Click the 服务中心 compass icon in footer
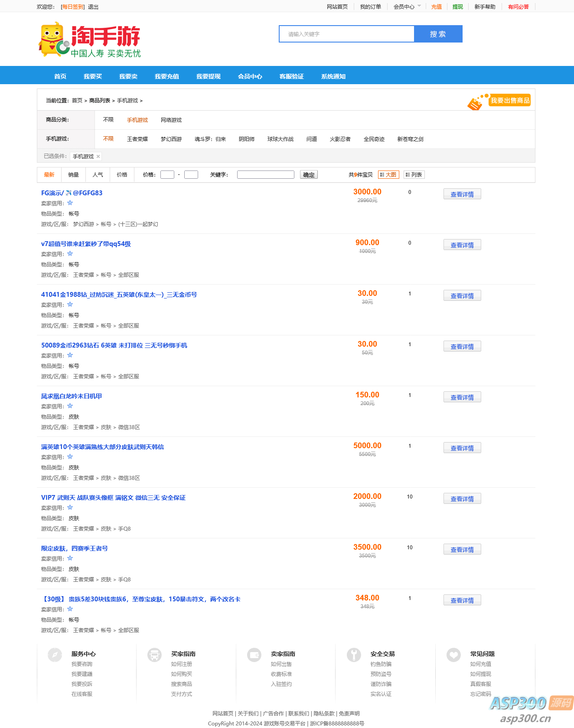This screenshot has height=728, width=574. coord(55,655)
